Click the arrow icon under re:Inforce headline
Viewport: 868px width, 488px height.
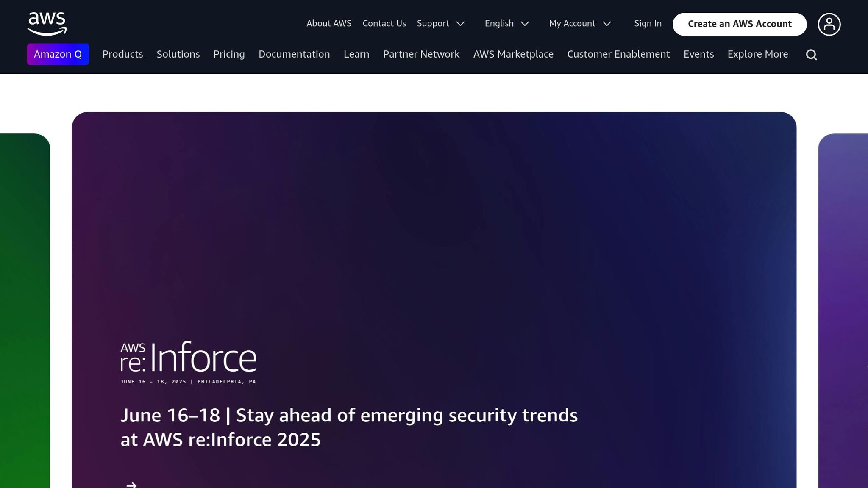[131, 485]
